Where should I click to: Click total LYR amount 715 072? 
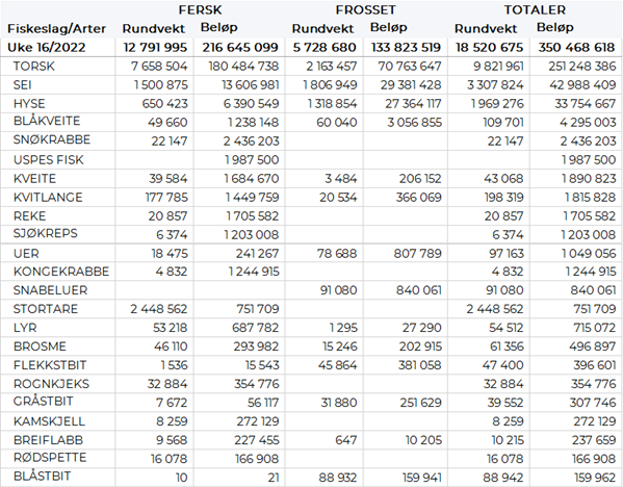tap(588, 328)
